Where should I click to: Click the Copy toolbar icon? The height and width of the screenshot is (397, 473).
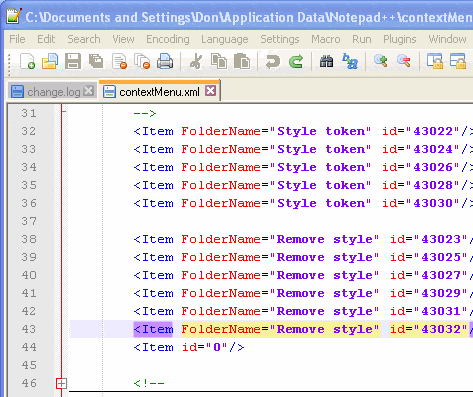219,61
